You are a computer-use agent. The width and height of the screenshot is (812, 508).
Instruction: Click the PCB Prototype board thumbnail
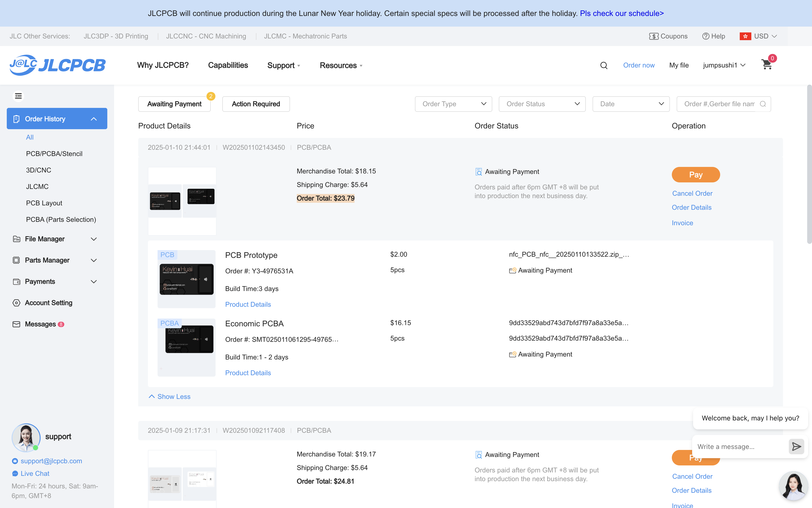(187, 279)
